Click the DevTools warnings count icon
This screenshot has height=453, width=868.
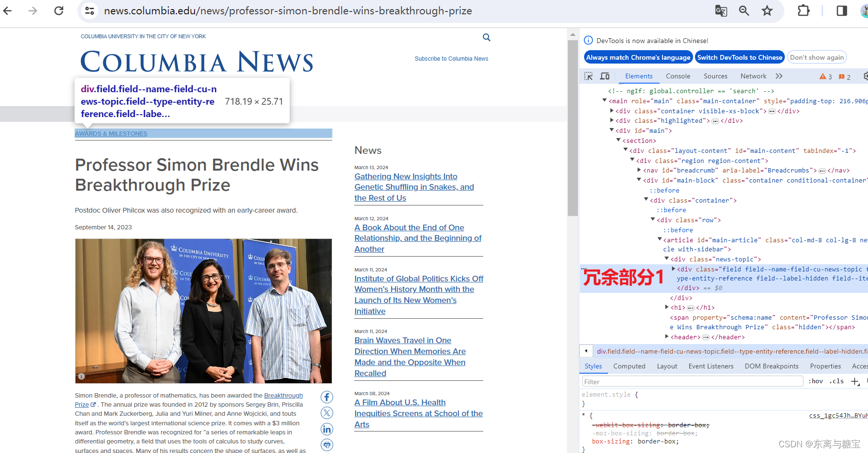click(825, 76)
